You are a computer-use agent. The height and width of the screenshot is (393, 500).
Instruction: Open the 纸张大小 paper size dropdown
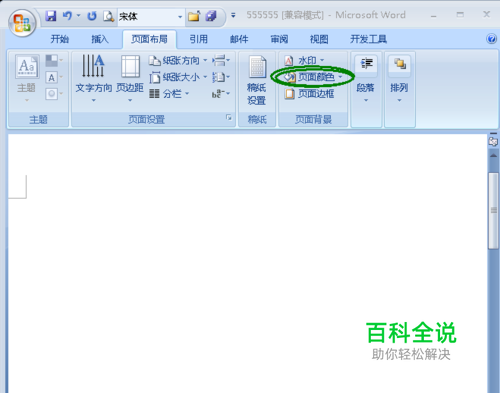point(178,77)
